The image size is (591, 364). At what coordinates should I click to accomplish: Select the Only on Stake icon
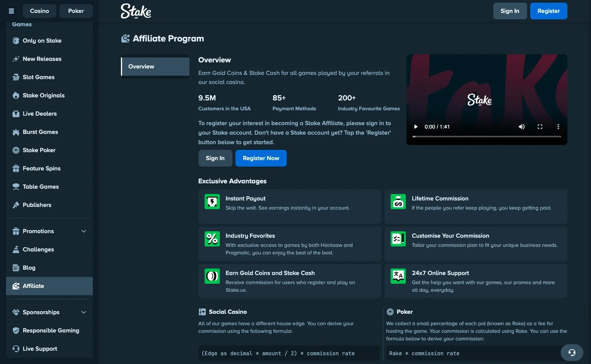tap(16, 41)
